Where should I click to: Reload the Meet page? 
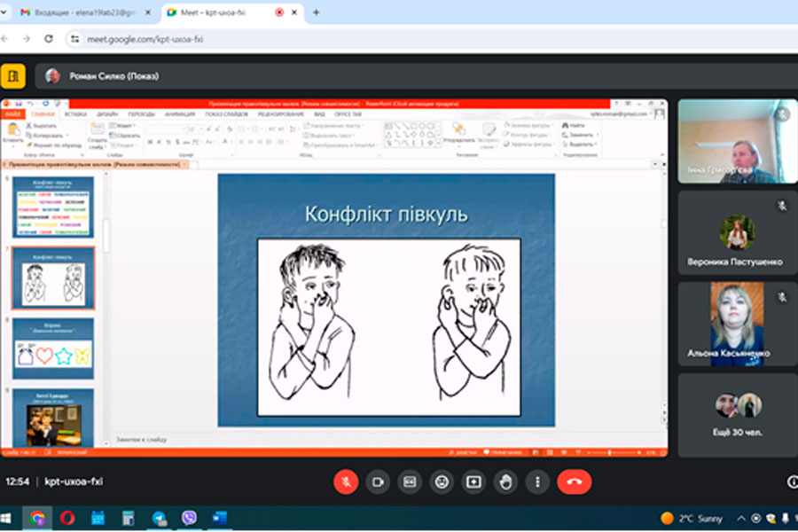pos(49,39)
